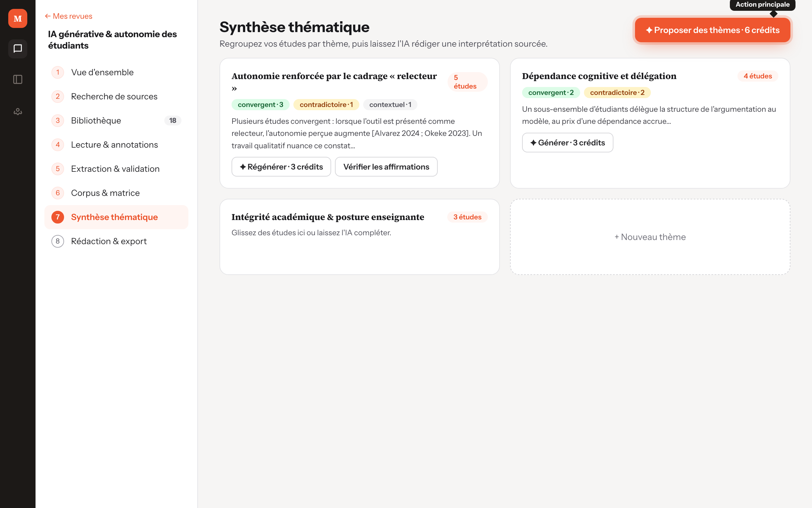This screenshot has width=812, height=508.
Task: Click contradictoire·2 tag in Dépendance card
Action: click(617, 93)
